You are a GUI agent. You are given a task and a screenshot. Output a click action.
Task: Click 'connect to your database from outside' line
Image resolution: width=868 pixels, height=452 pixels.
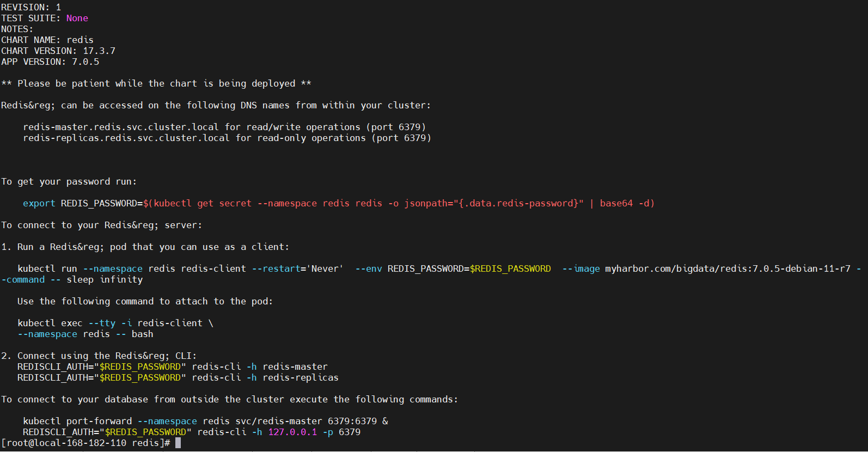click(230, 399)
